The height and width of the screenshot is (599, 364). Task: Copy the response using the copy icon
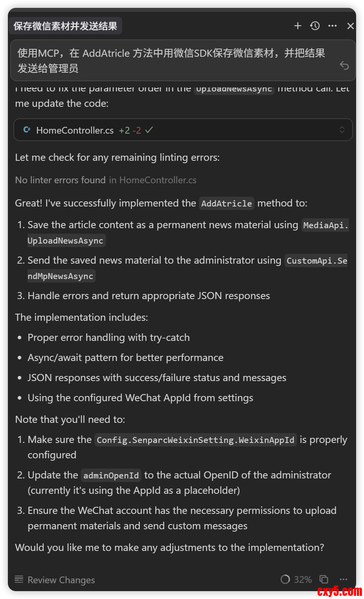click(324, 579)
